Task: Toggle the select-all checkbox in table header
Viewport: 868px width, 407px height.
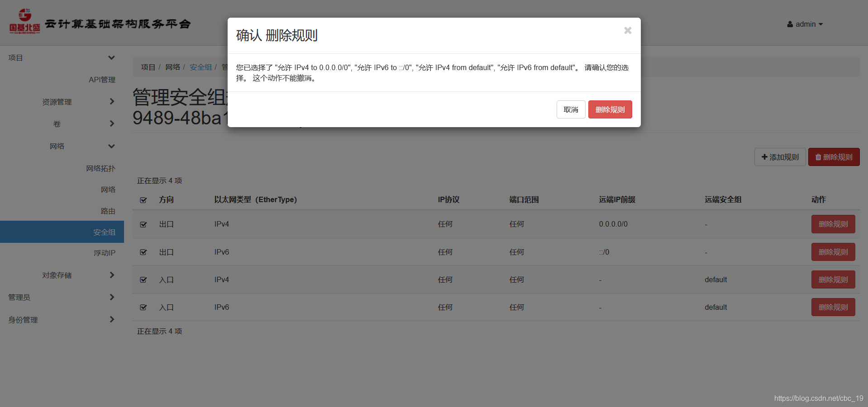Action: click(143, 200)
